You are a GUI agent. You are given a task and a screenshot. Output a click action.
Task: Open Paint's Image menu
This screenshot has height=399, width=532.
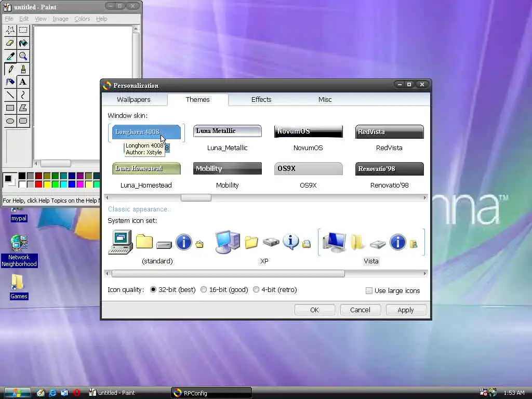tap(60, 19)
